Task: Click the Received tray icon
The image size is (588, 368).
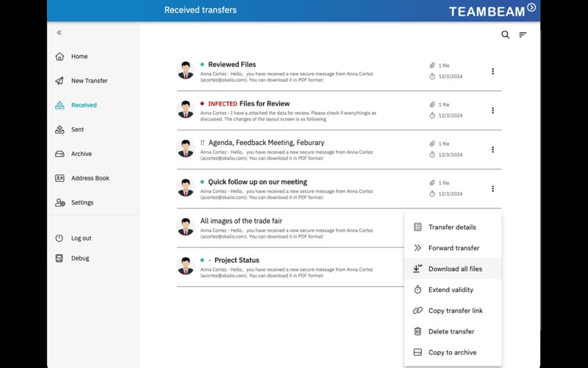Action: [x=60, y=105]
